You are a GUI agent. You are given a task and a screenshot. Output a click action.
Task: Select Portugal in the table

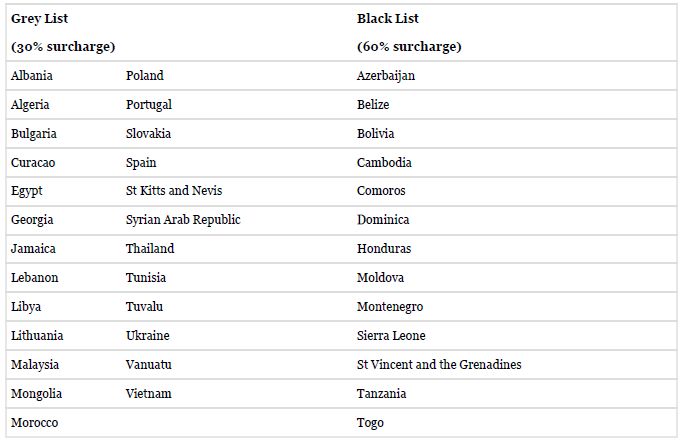(x=149, y=104)
